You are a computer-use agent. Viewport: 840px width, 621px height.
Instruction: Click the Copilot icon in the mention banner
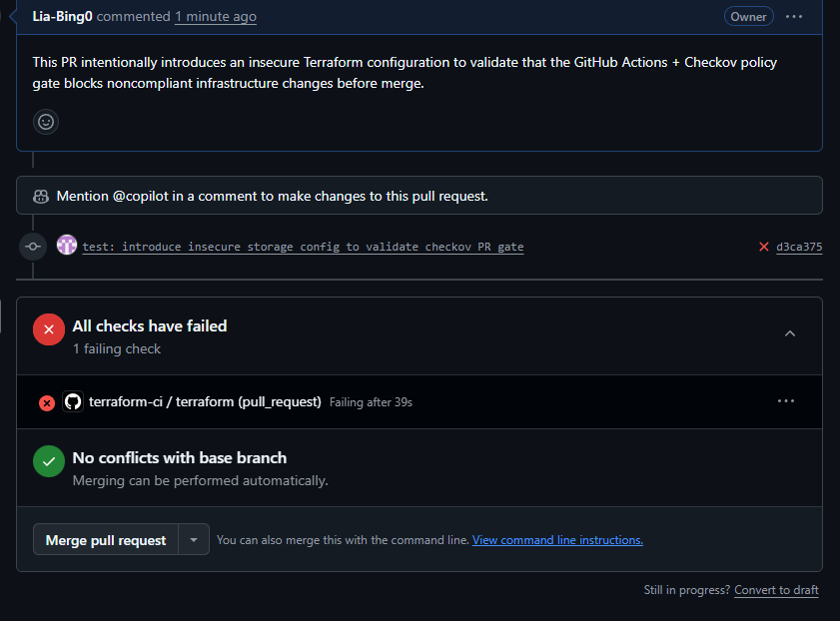(x=41, y=196)
